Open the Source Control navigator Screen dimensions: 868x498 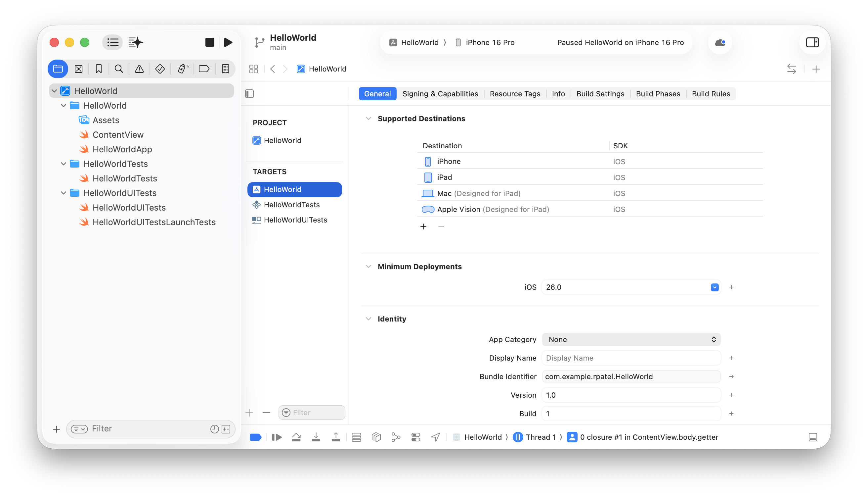point(79,69)
